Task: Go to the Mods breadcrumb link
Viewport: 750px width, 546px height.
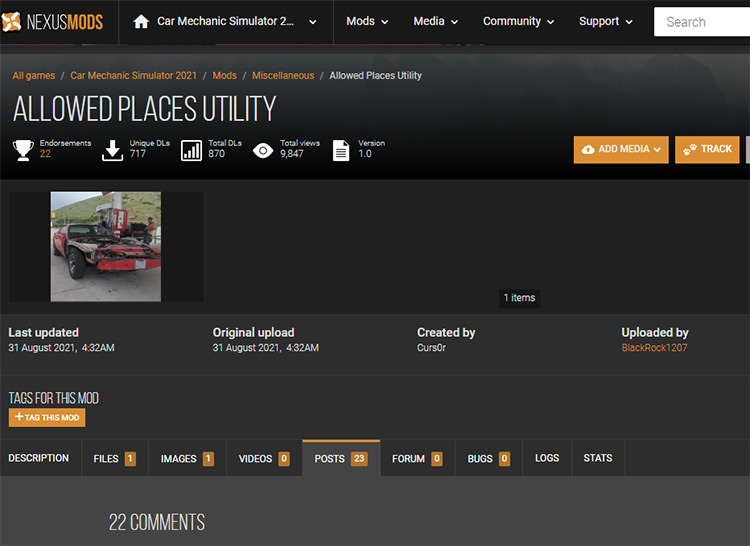Action: click(224, 76)
